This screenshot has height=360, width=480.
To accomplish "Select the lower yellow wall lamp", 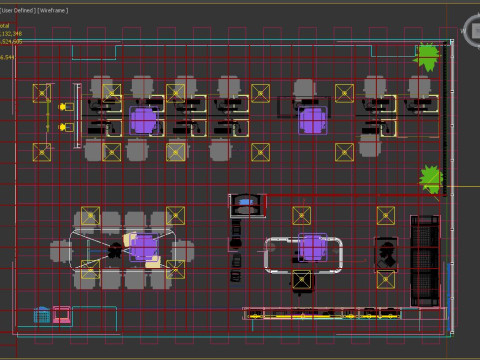I will pyautogui.click(x=66, y=127).
